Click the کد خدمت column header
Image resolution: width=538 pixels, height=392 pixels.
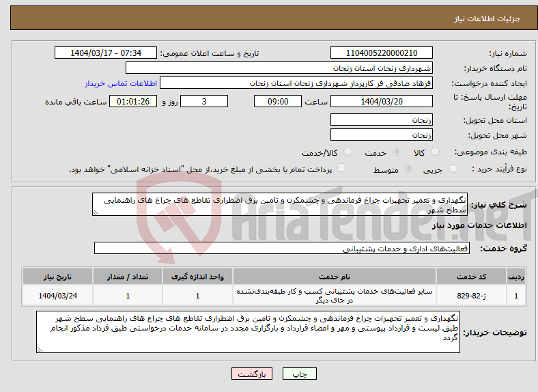click(x=472, y=277)
